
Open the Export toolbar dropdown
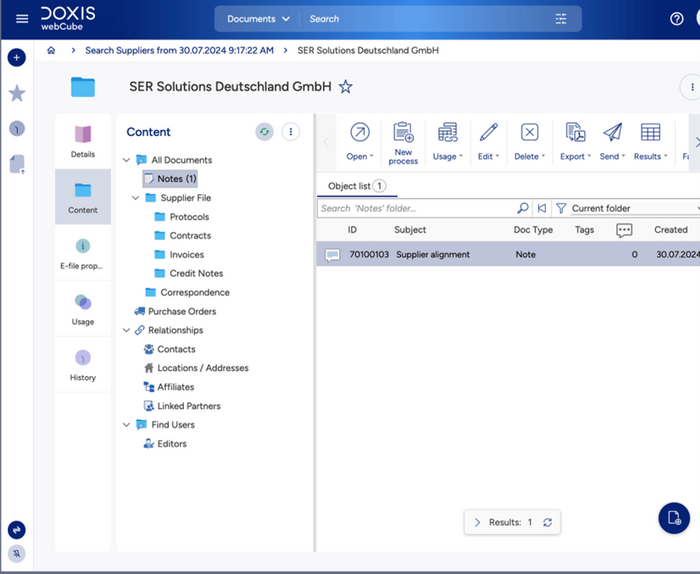(575, 141)
